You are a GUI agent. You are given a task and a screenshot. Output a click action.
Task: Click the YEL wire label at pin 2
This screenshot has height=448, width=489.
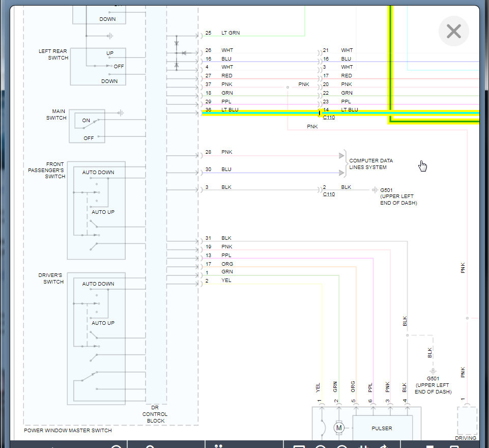(x=226, y=280)
